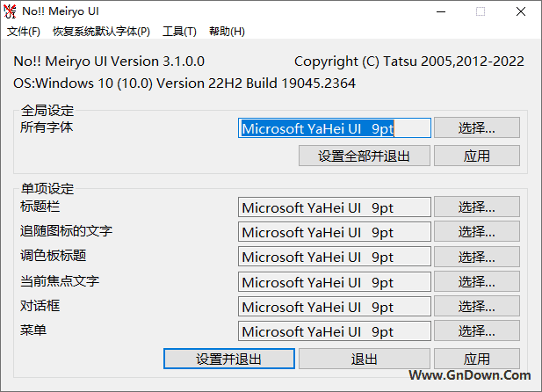The height and width of the screenshot is (392, 542).
Task: Click the 标题栏 label
Action: tap(40, 207)
